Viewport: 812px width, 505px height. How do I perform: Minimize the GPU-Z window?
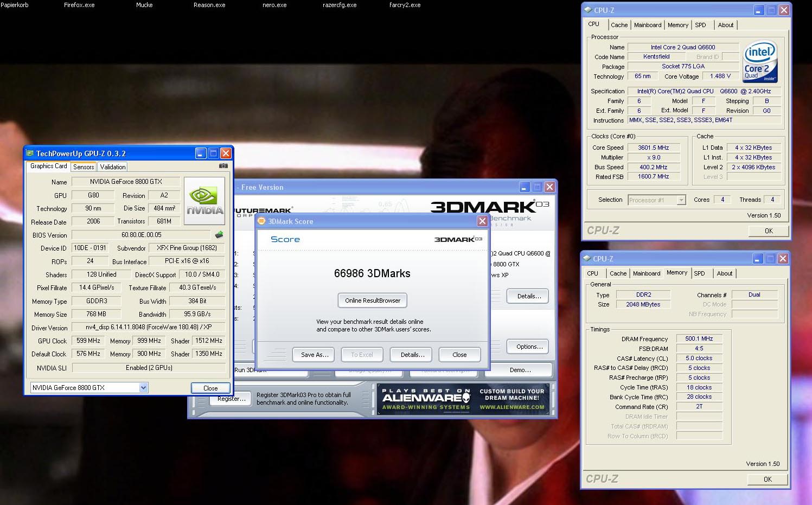[201, 154]
